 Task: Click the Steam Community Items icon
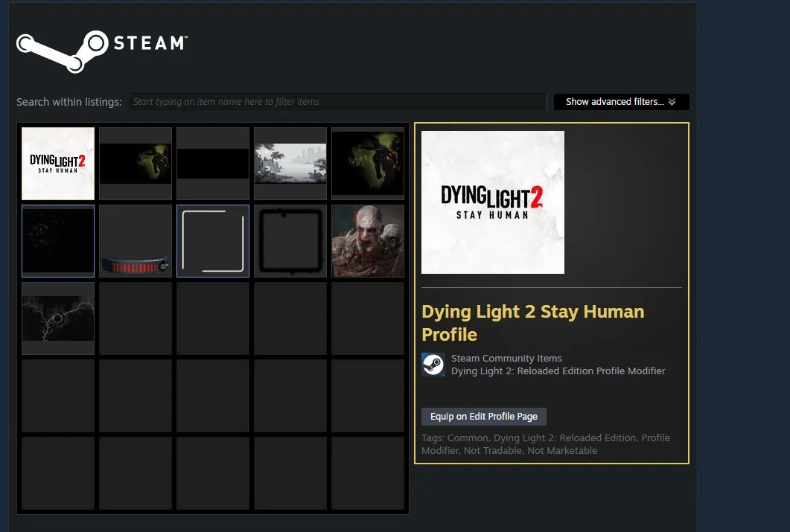click(x=433, y=365)
